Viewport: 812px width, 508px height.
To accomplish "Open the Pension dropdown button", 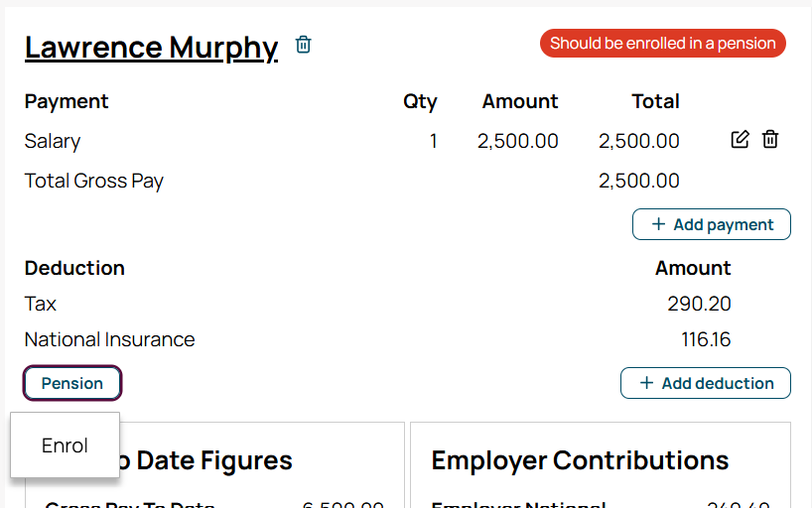I will click(72, 383).
